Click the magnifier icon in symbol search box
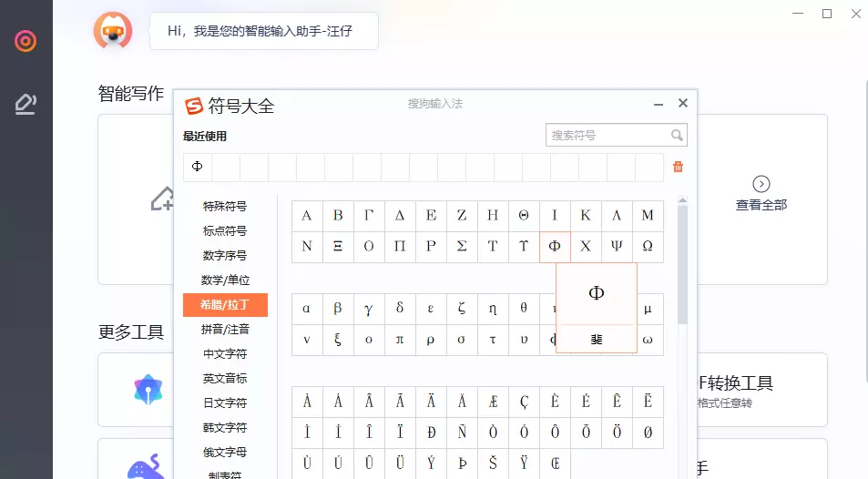This screenshot has height=479, width=868. 677,136
